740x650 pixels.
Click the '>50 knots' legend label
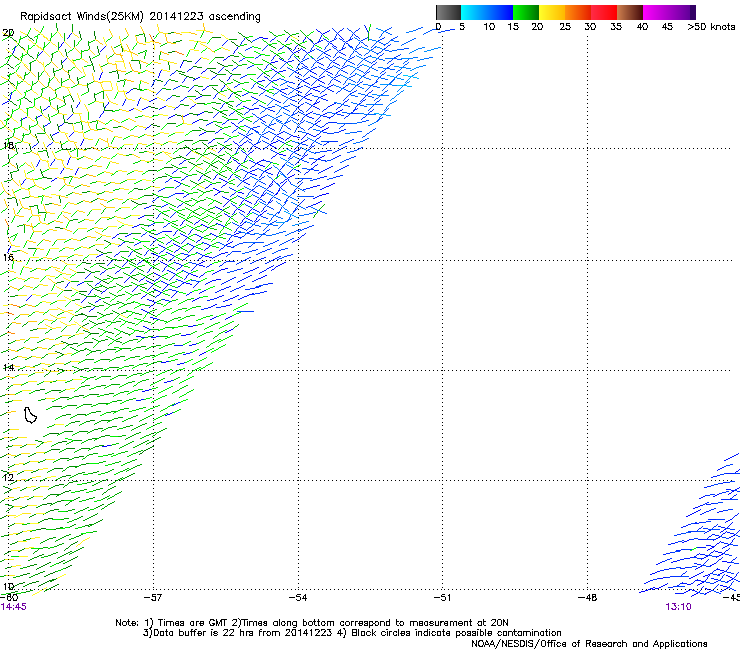coord(711,27)
